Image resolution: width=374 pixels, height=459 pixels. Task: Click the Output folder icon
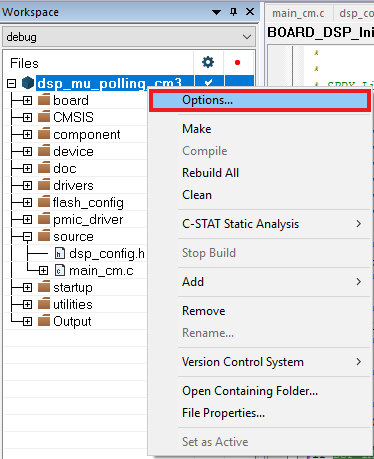[44, 321]
